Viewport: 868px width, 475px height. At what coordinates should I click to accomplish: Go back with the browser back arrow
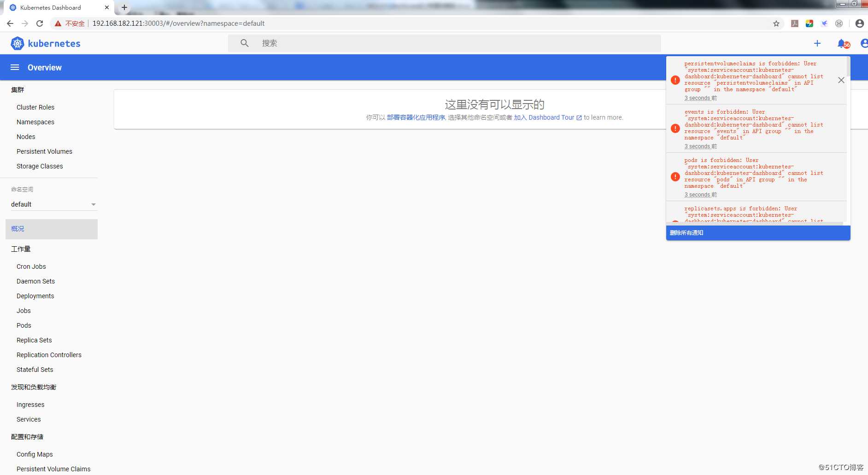(x=10, y=23)
